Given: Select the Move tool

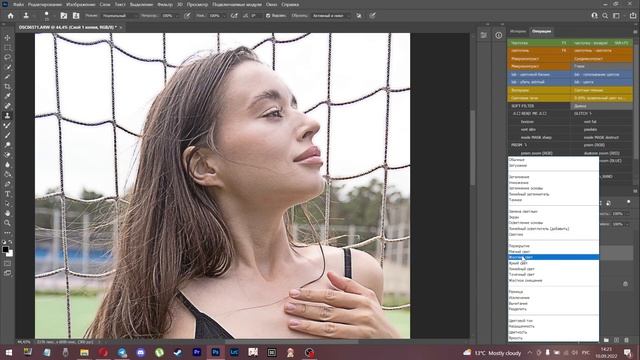Looking at the screenshot, I should [x=7, y=38].
